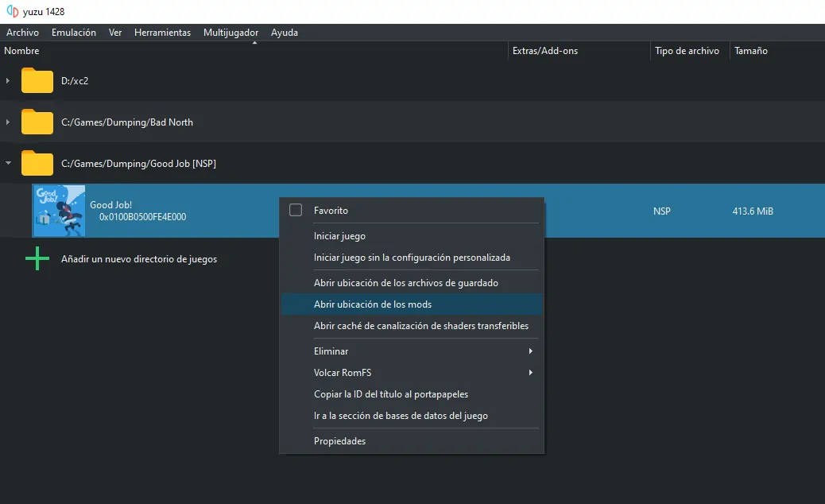The height and width of the screenshot is (504, 825).
Task: Click the D:/xc2 folder icon
Action: [x=37, y=81]
